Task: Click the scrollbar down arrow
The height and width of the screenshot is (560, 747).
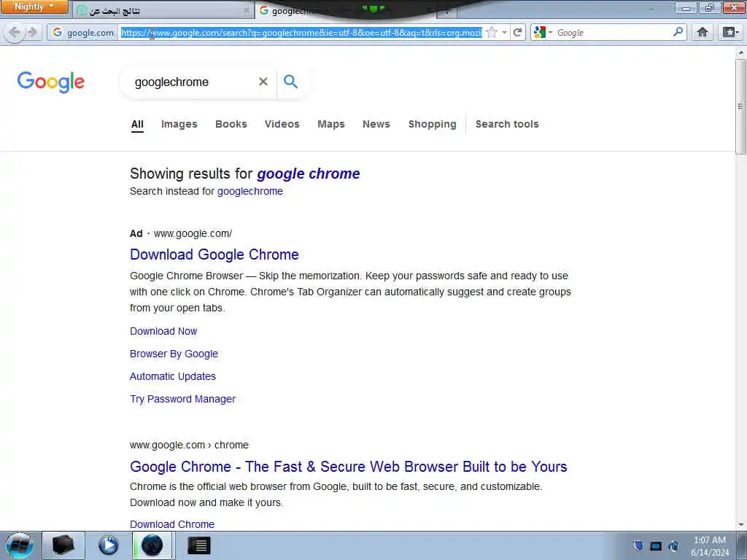Action: pyautogui.click(x=741, y=525)
